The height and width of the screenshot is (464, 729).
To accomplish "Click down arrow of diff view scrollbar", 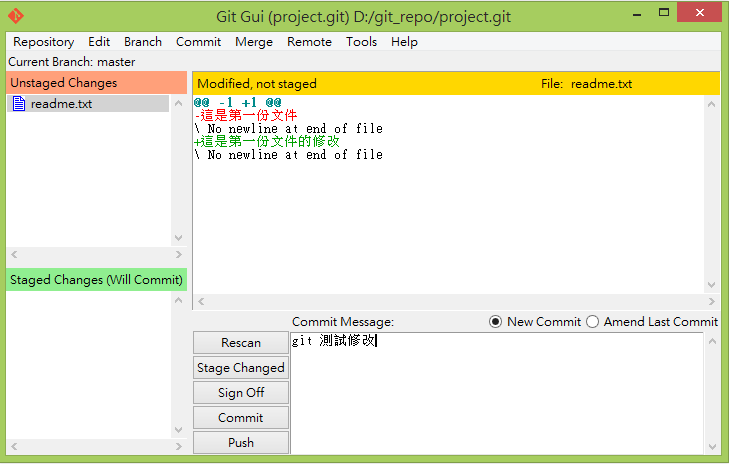I will pos(711,285).
